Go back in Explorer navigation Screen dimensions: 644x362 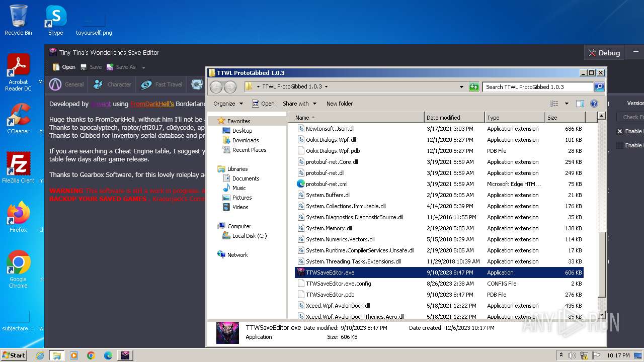(x=216, y=87)
